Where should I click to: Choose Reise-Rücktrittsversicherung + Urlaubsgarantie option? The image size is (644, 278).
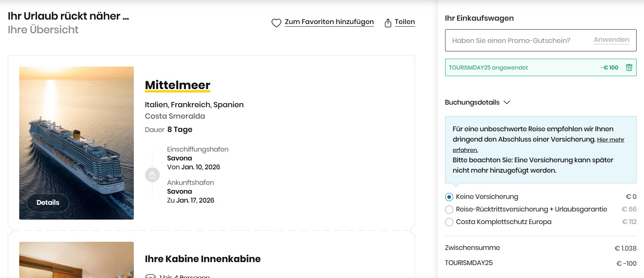[449, 210]
